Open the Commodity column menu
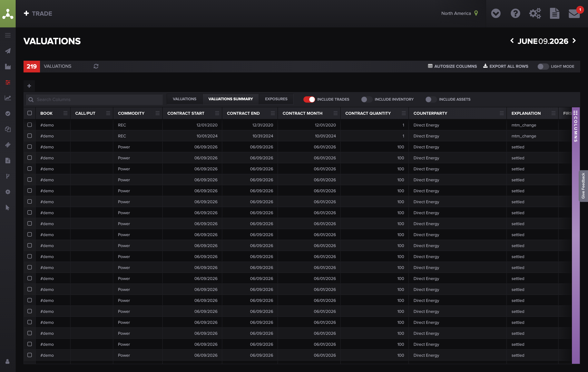588x372 pixels. click(x=158, y=113)
